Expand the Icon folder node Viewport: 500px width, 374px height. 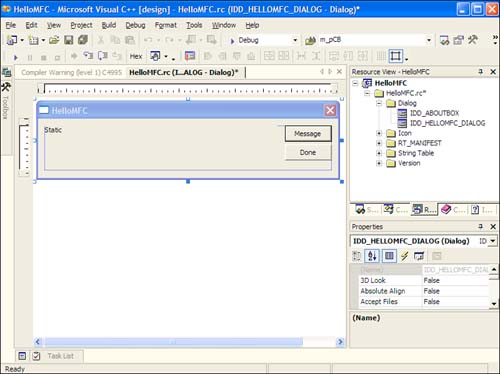379,133
